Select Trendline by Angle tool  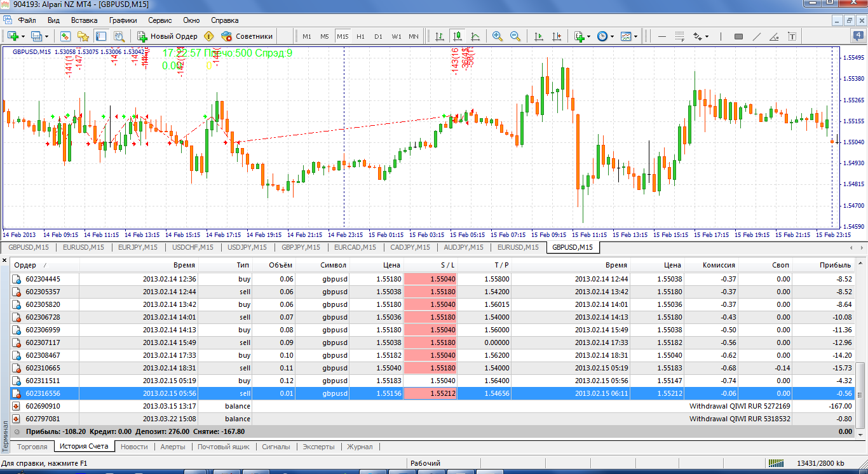click(x=774, y=36)
